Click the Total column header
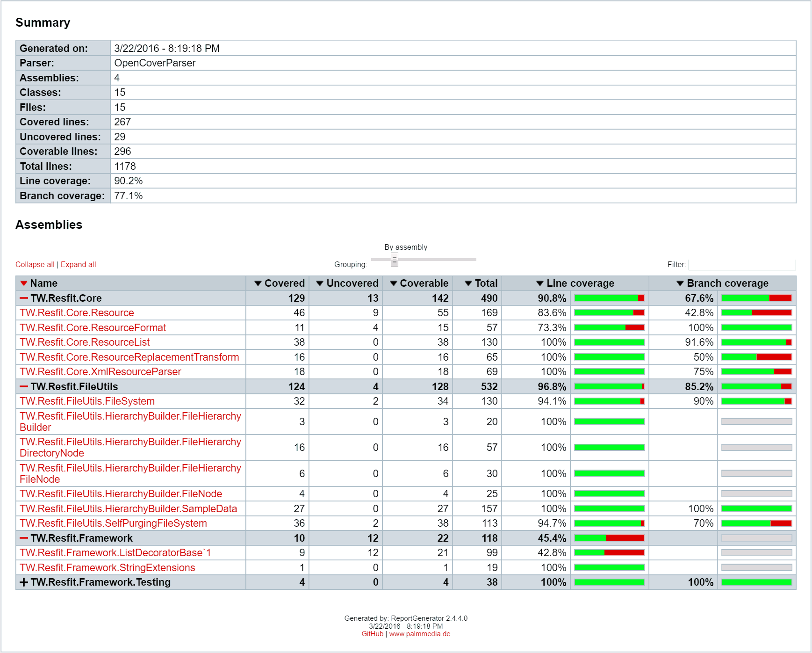The width and height of the screenshot is (812, 653). tap(477, 283)
